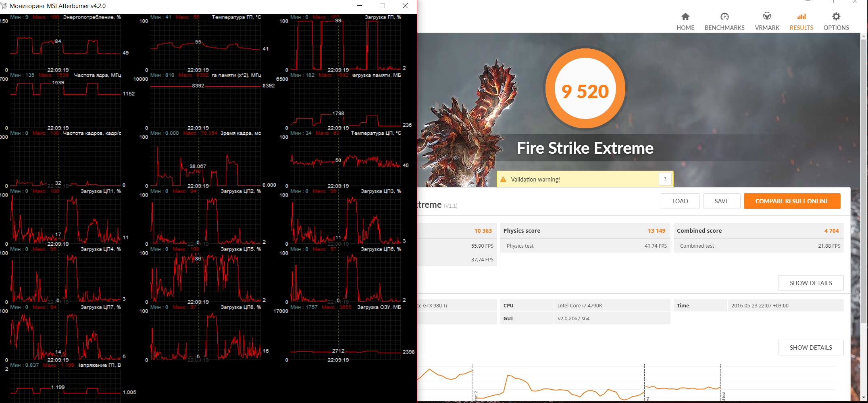
Task: Click the Physics score label
Action: pos(522,231)
